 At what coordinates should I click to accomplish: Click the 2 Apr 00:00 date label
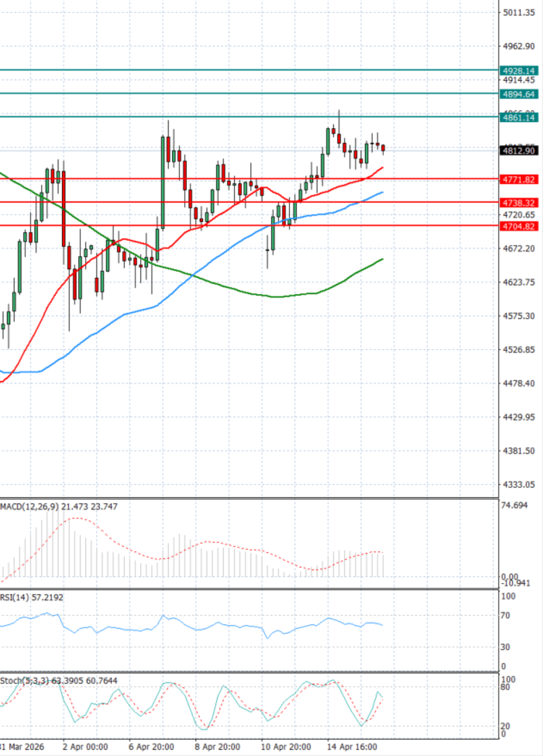85,747
